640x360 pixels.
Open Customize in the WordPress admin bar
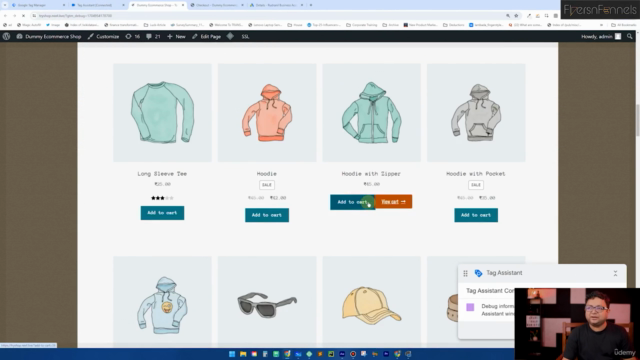tap(103, 36)
